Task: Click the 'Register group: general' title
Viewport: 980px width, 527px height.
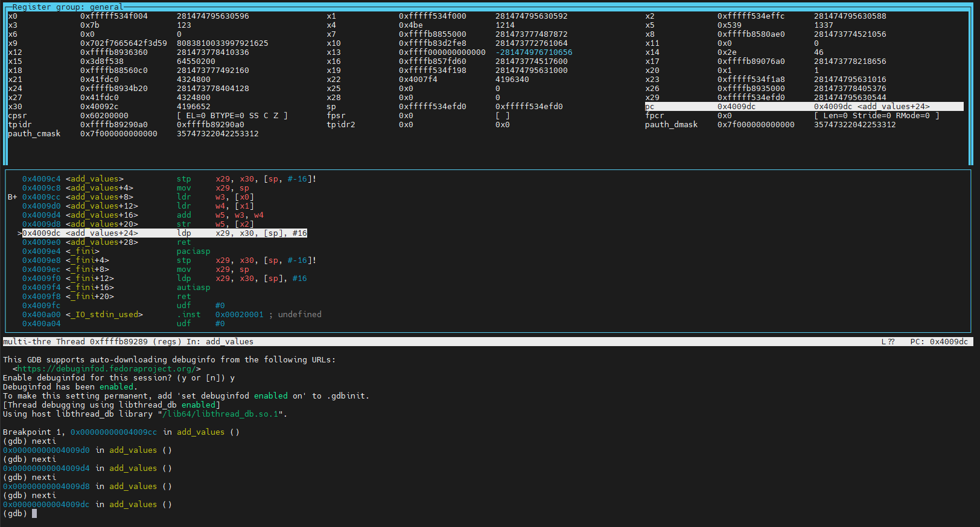Action: (68, 7)
